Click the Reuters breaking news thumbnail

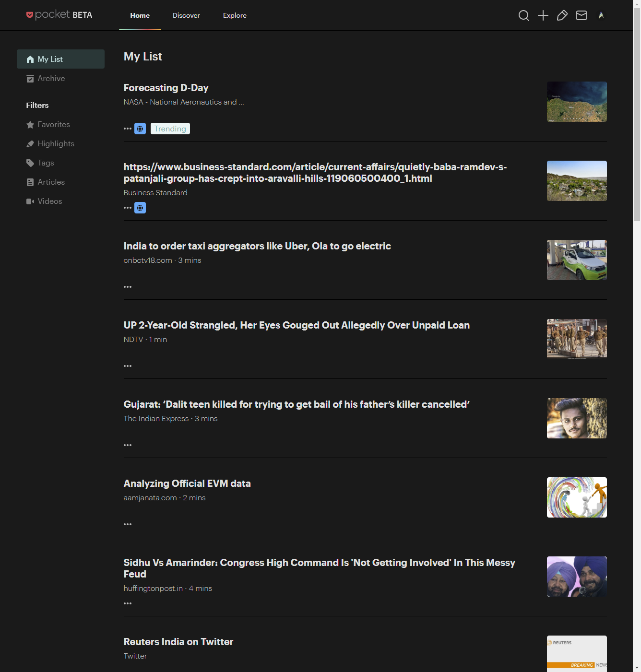pos(577,654)
